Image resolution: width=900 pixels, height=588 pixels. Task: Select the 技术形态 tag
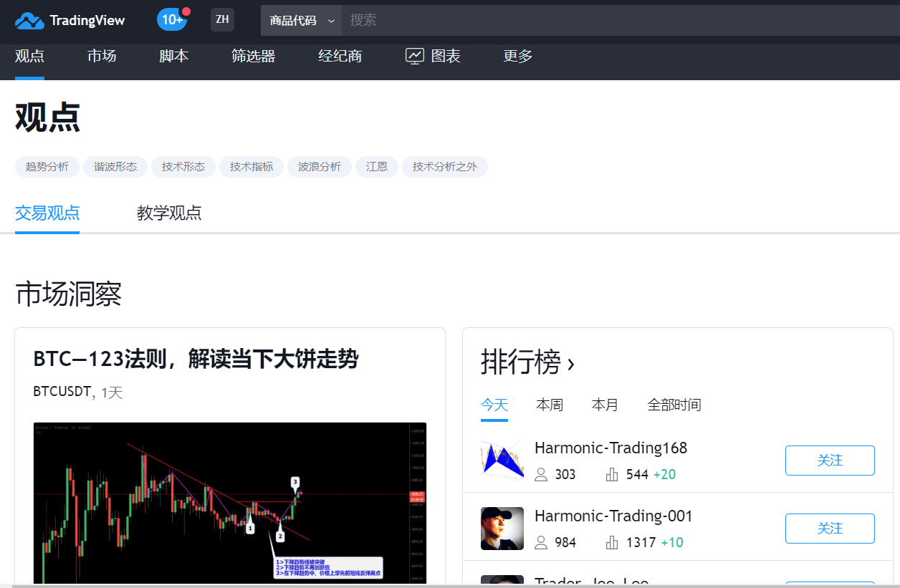(183, 167)
